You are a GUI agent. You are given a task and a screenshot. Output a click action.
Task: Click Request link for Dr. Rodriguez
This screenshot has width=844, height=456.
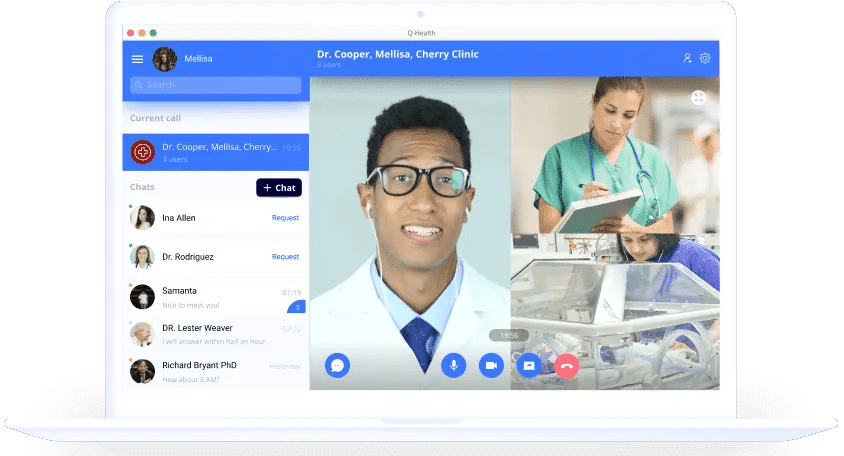[285, 257]
